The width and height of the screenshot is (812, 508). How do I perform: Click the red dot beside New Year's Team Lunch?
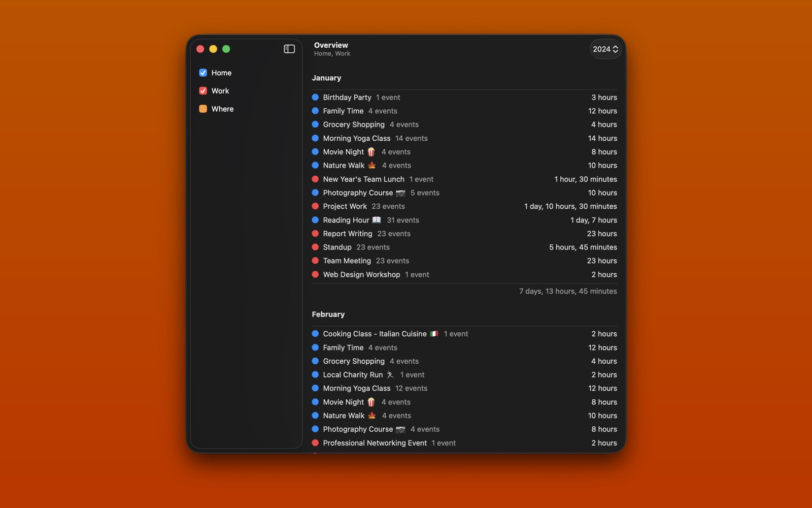tap(315, 179)
